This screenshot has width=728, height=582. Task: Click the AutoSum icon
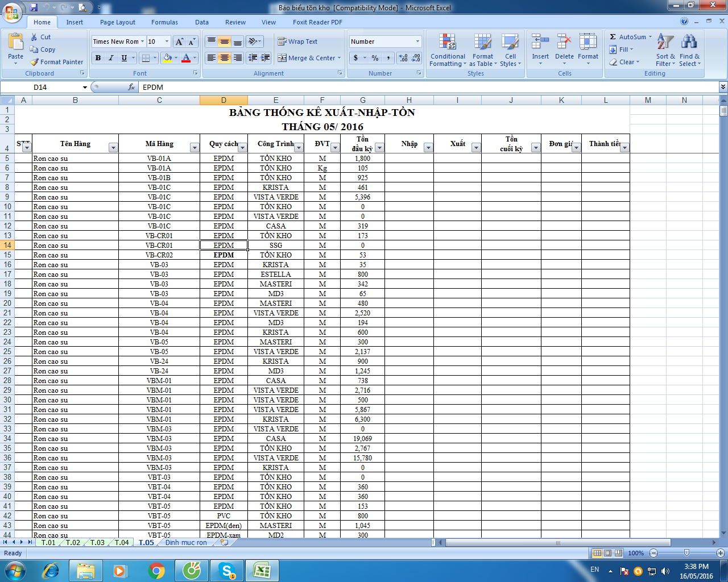pos(613,37)
